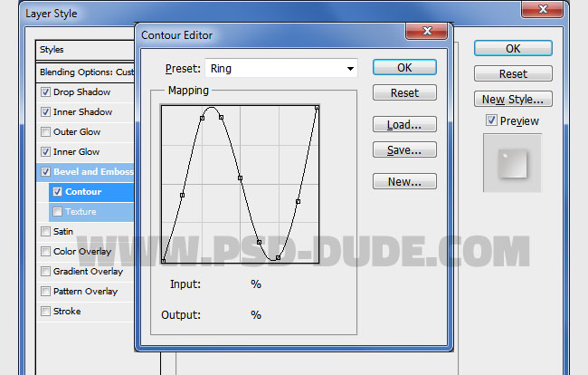The width and height of the screenshot is (588, 375).
Task: Toggle the Inner Glow checkbox
Action: [x=45, y=151]
